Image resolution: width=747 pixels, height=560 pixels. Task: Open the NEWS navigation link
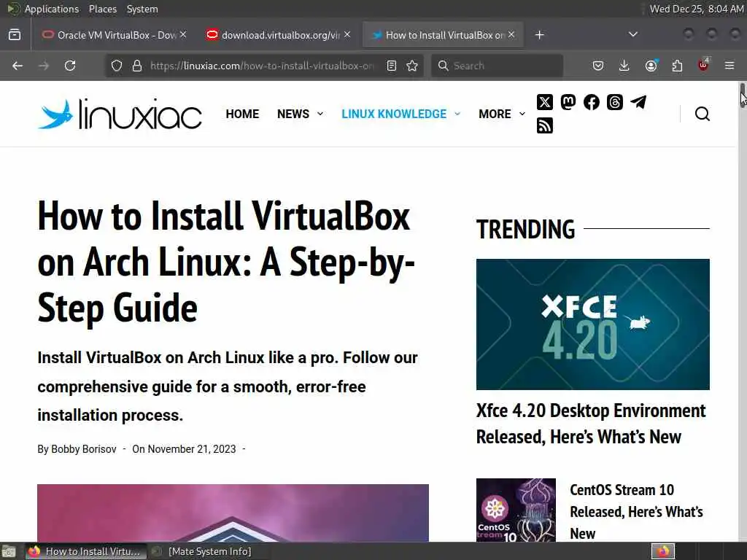pyautogui.click(x=293, y=114)
